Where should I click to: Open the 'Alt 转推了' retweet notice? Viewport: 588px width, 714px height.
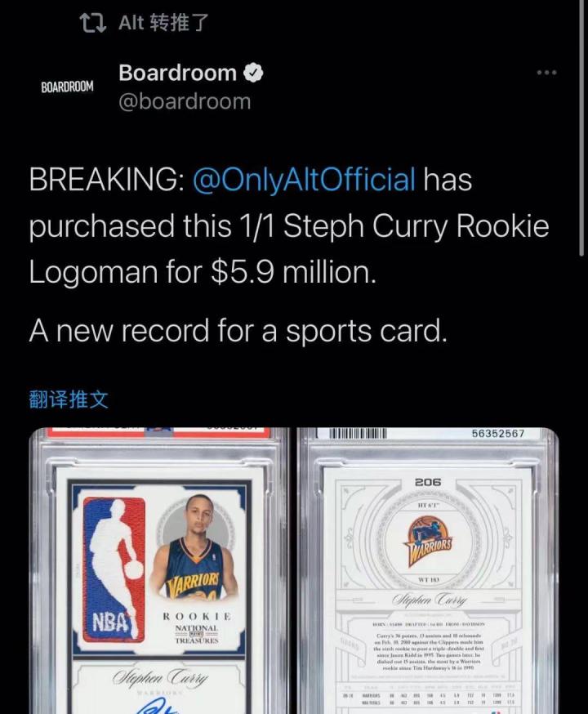click(x=163, y=23)
